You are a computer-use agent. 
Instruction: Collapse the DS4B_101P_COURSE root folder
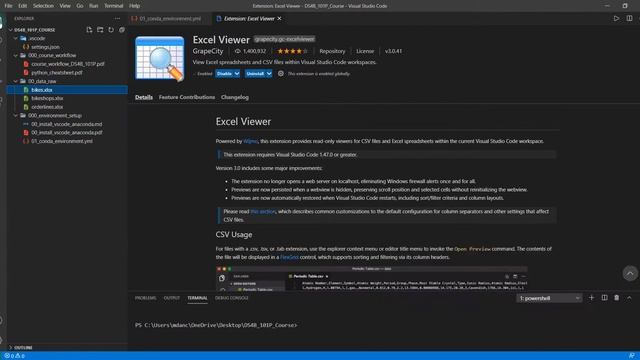pyautogui.click(x=11, y=30)
